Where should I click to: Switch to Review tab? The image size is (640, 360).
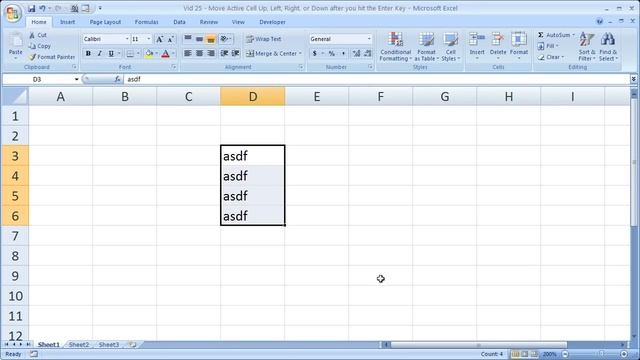pos(209,22)
